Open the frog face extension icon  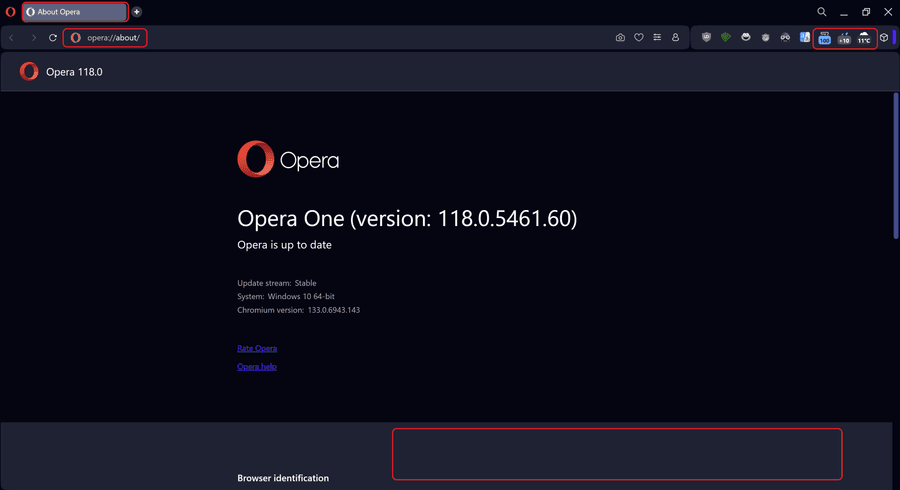(x=746, y=37)
